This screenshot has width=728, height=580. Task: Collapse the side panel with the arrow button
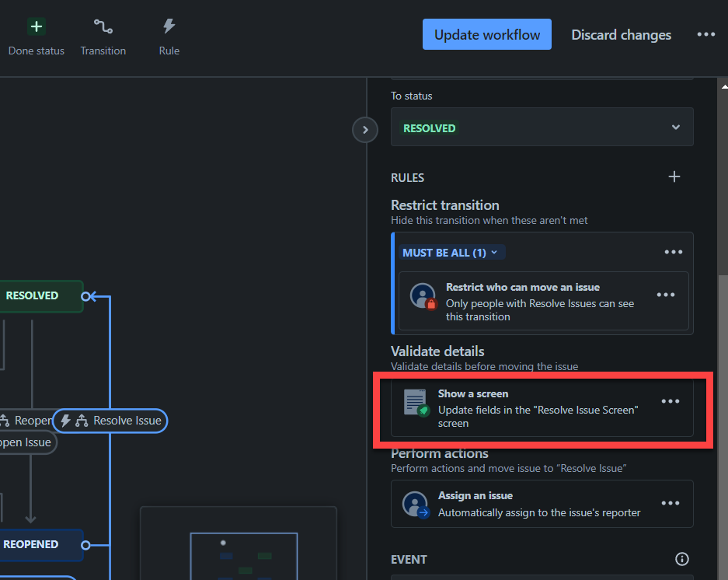pos(365,130)
